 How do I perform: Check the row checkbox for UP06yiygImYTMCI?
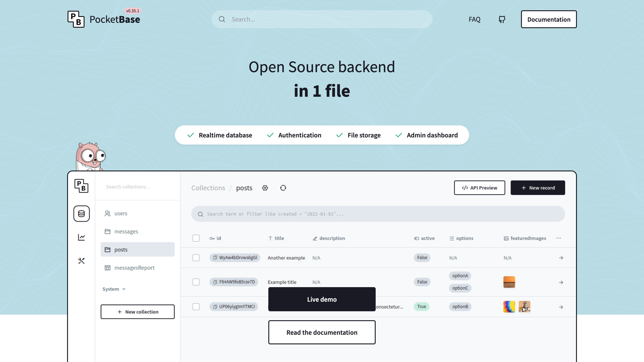point(196,307)
